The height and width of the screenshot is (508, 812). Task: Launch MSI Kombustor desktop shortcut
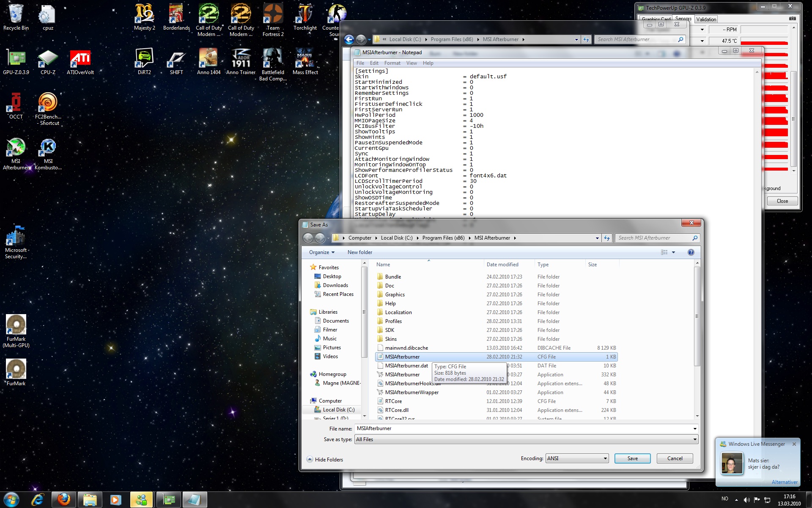48,154
